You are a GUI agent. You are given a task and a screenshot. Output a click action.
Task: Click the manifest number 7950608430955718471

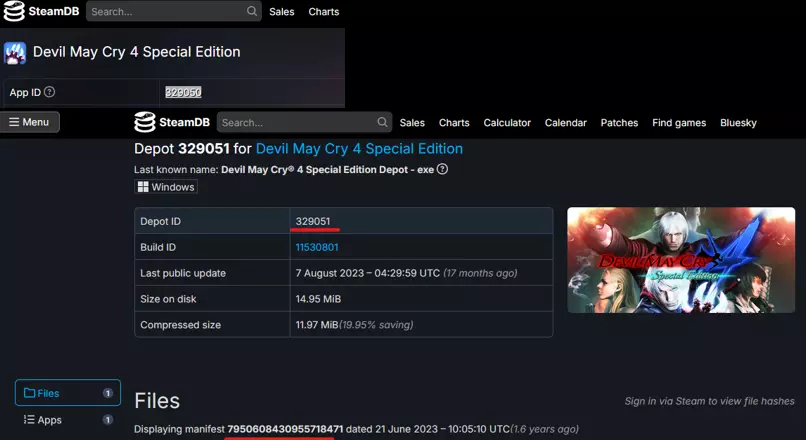[285, 429]
